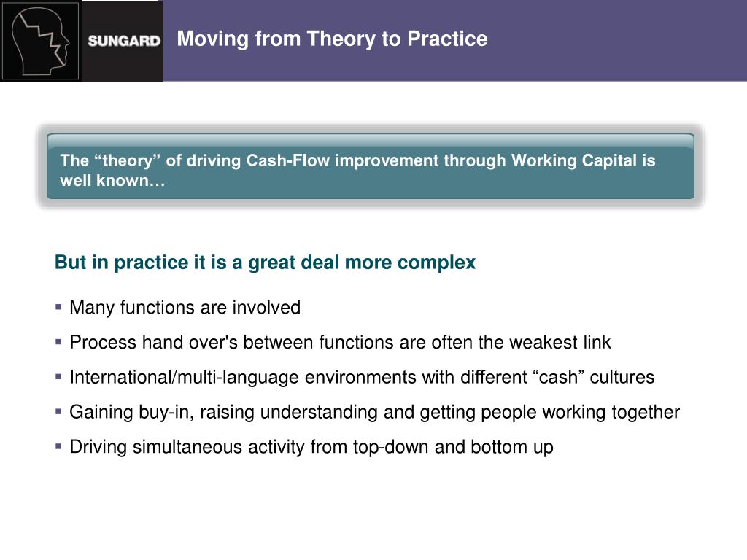Click bullet square beside Driving simultaneous activity
This screenshot has height=560, width=747.
point(58,447)
